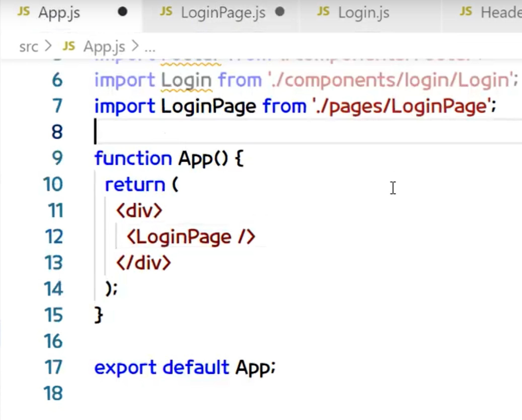Click line number 12 in gutter
This screenshot has width=522, height=420.
pos(54,237)
